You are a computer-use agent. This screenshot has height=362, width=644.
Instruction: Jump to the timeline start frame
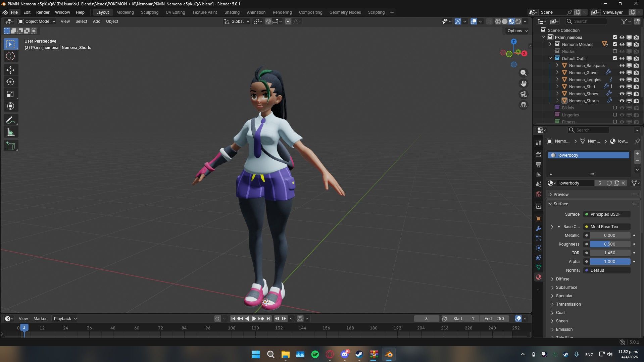click(233, 319)
